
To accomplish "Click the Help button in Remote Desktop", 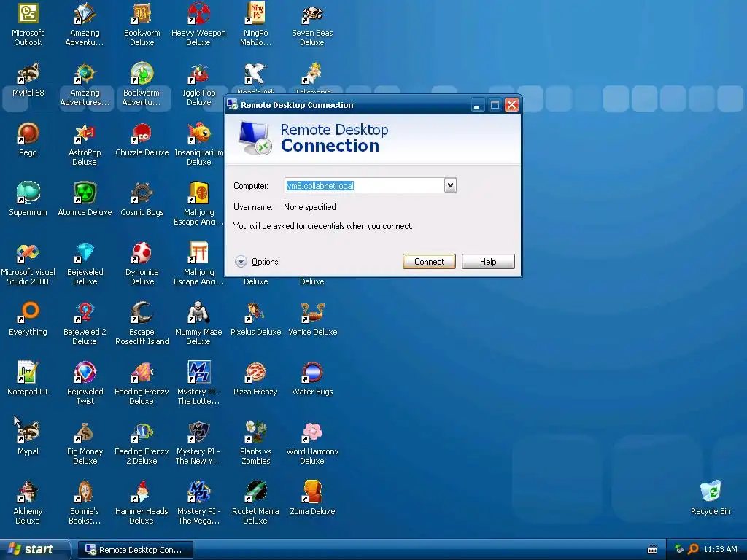I will tap(488, 262).
